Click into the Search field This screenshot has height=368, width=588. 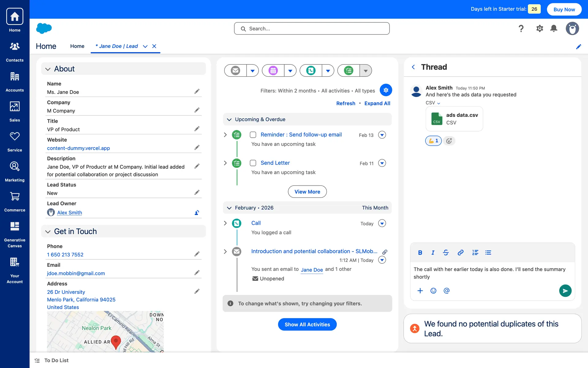[312, 29]
